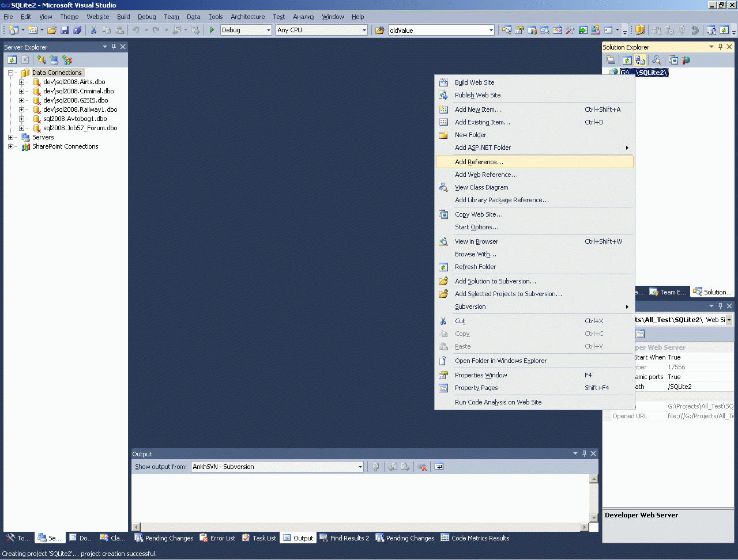The width and height of the screenshot is (738, 560).
Task: Select the dev\sql2008.GISIS.dbo connection
Action: click(76, 100)
